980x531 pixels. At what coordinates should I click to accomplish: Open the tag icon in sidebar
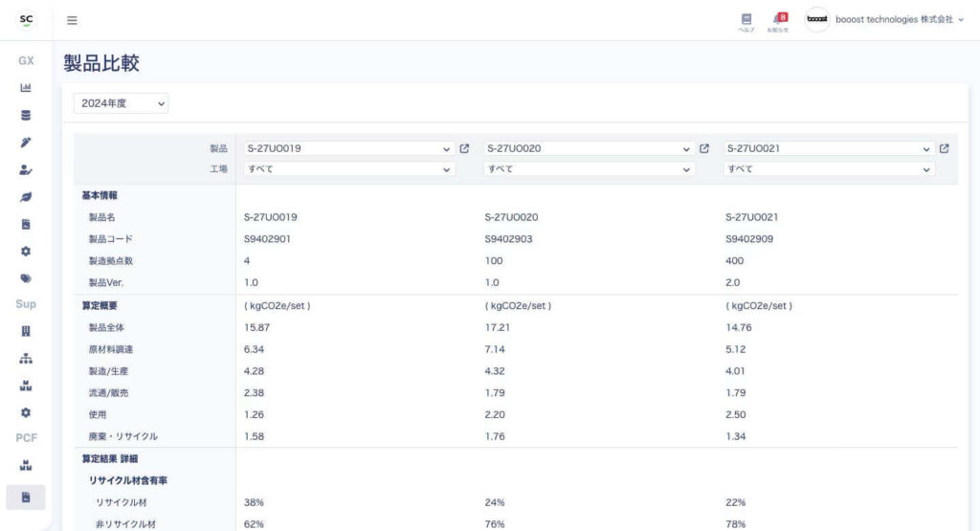(26, 278)
